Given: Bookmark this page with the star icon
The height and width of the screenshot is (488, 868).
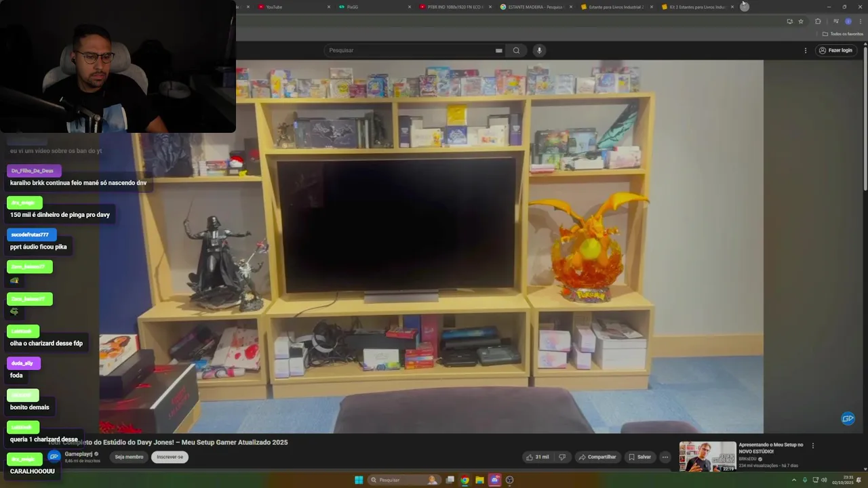Looking at the screenshot, I should click(x=801, y=21).
